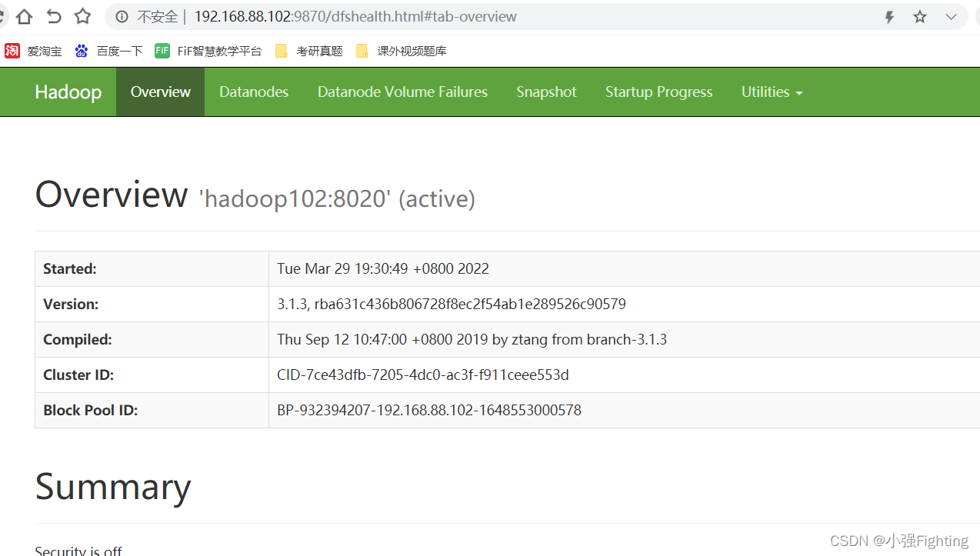Expand the address bar dropdown chevron
This screenshot has width=980, height=556.
point(952,17)
